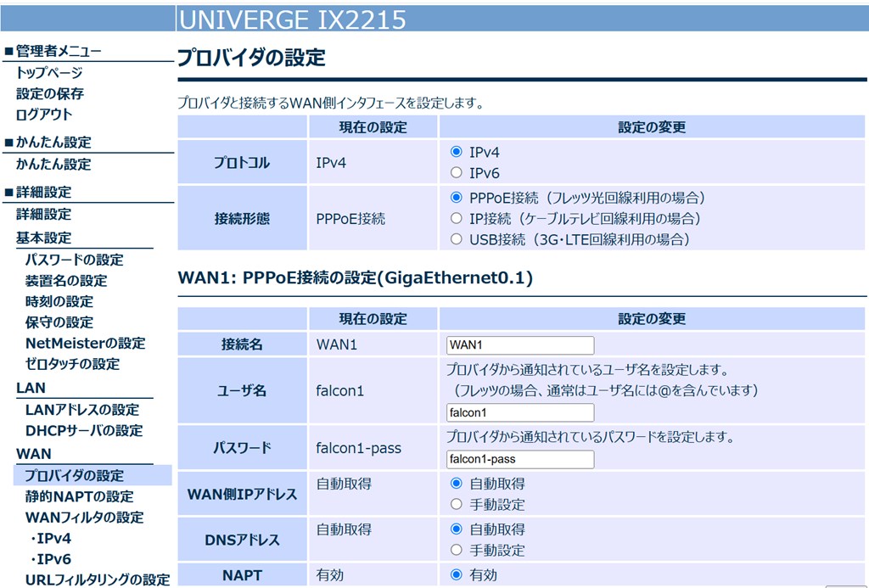Enable NAPT with the 有効 radio button
Screen dimensions: 869x588
coord(457,574)
